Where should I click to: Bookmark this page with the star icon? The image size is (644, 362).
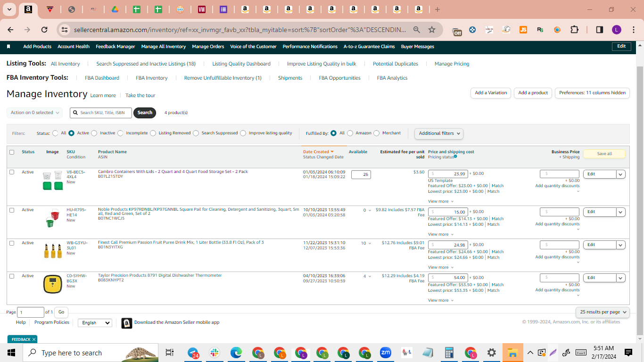click(432, 30)
